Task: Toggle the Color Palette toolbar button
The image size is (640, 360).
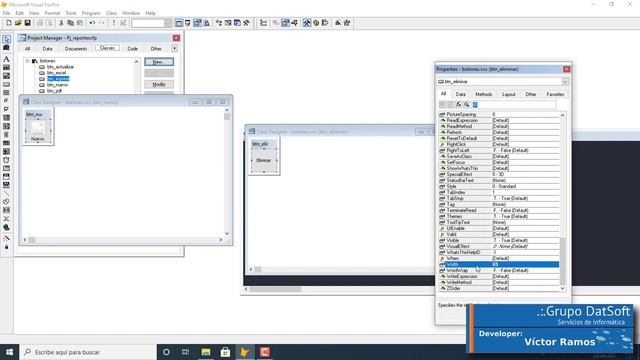Action: coord(316,23)
